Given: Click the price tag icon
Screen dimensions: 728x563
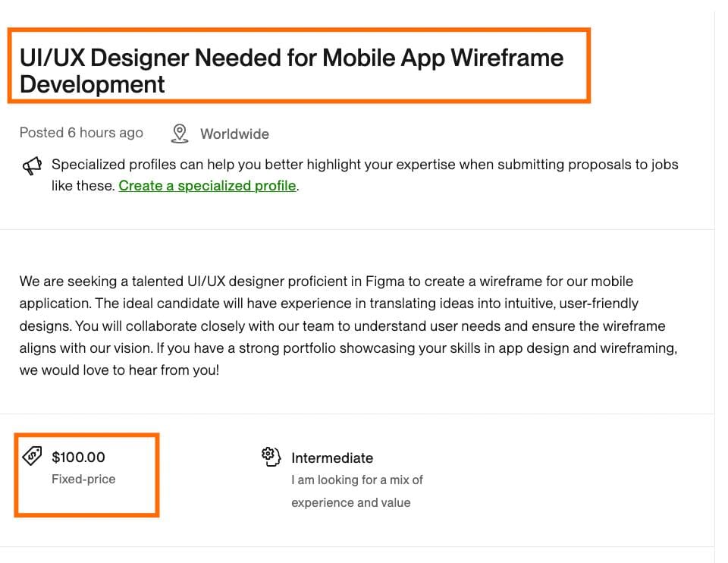Looking at the screenshot, I should pyautogui.click(x=32, y=456).
